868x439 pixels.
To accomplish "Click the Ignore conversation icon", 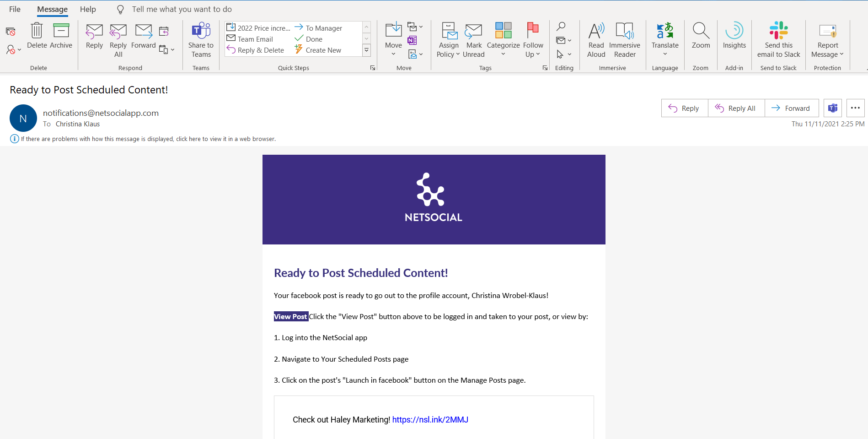I will click(x=11, y=32).
